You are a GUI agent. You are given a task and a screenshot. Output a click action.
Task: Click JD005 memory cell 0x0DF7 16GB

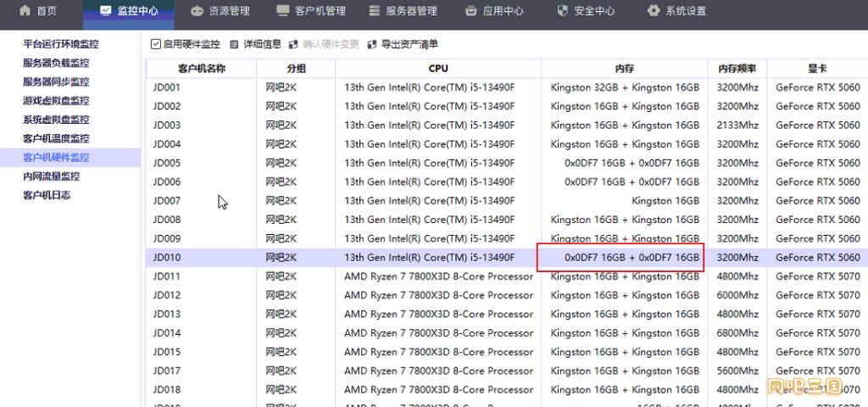tap(632, 164)
